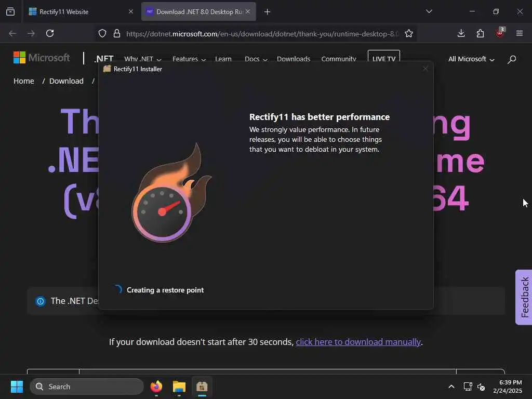This screenshot has width=532, height=399.
Task: Open the Community menu item
Action: coord(339,59)
